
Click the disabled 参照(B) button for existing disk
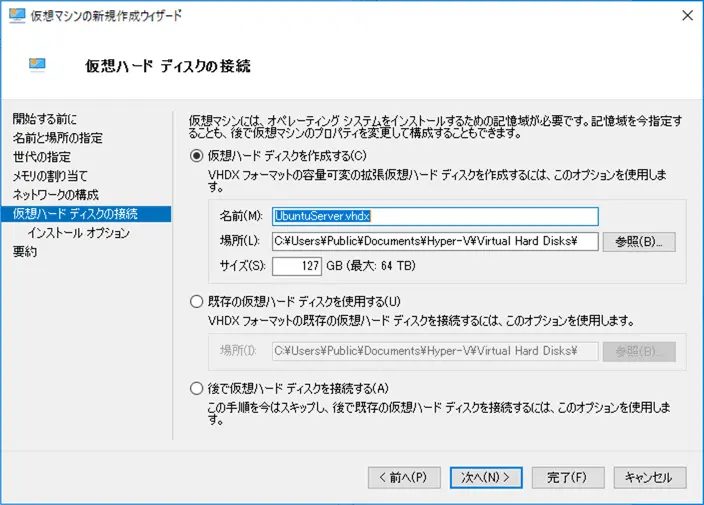click(x=639, y=351)
